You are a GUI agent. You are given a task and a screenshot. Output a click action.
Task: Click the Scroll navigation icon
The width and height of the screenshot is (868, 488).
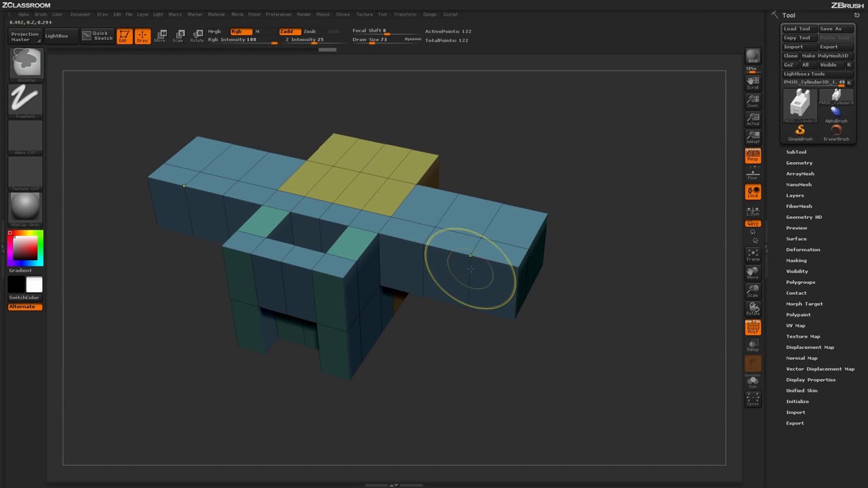click(x=753, y=83)
